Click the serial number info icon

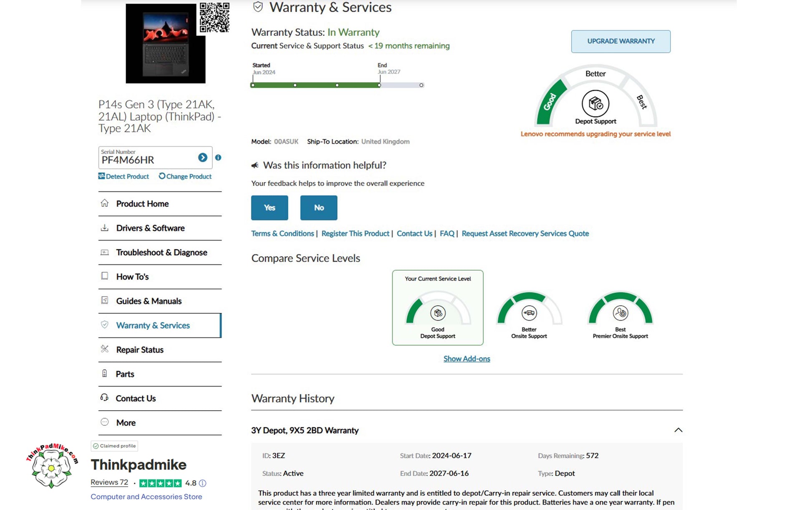(x=218, y=158)
